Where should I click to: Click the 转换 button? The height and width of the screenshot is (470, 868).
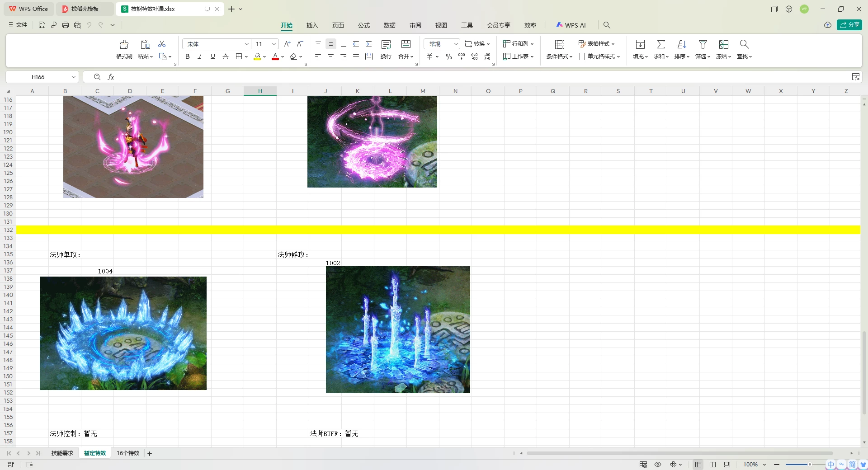pyautogui.click(x=477, y=44)
